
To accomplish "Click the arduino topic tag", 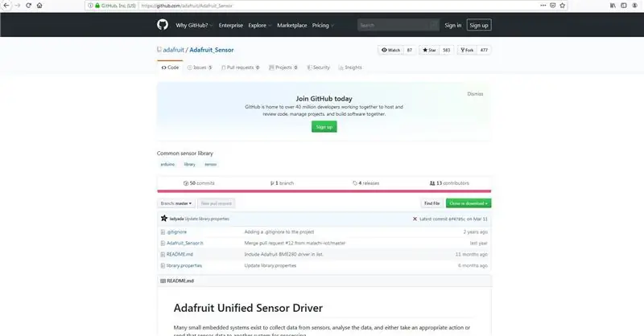I will click(167, 164).
